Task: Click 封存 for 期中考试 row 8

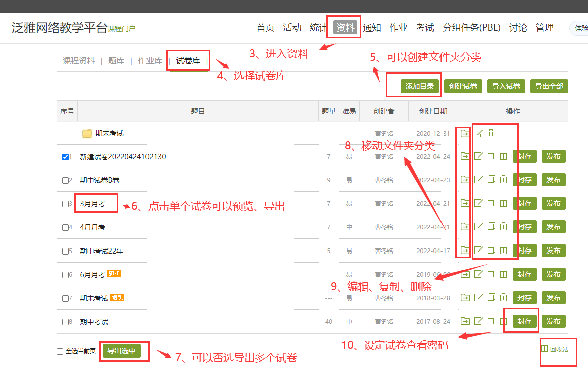Action: pyautogui.click(x=524, y=321)
